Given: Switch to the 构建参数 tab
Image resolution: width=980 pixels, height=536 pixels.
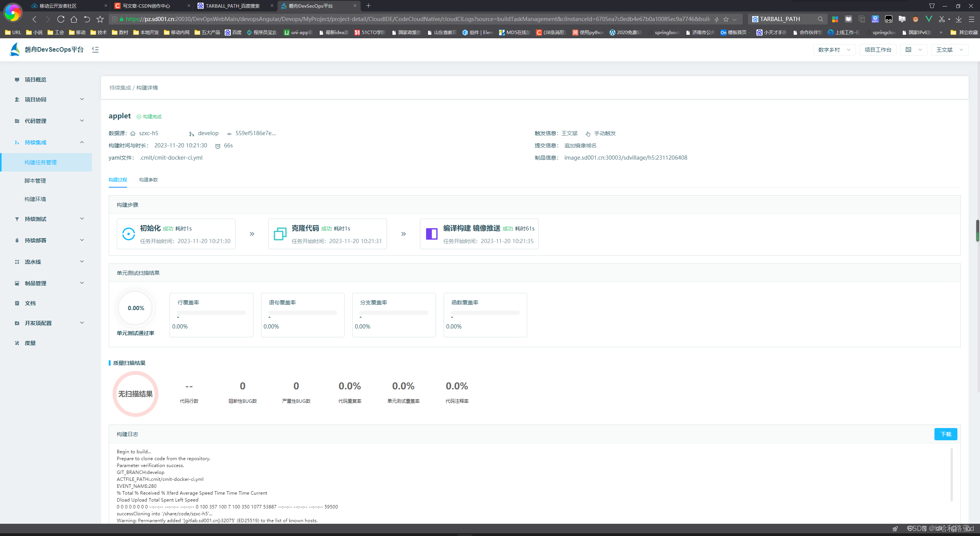Looking at the screenshot, I should pos(149,180).
